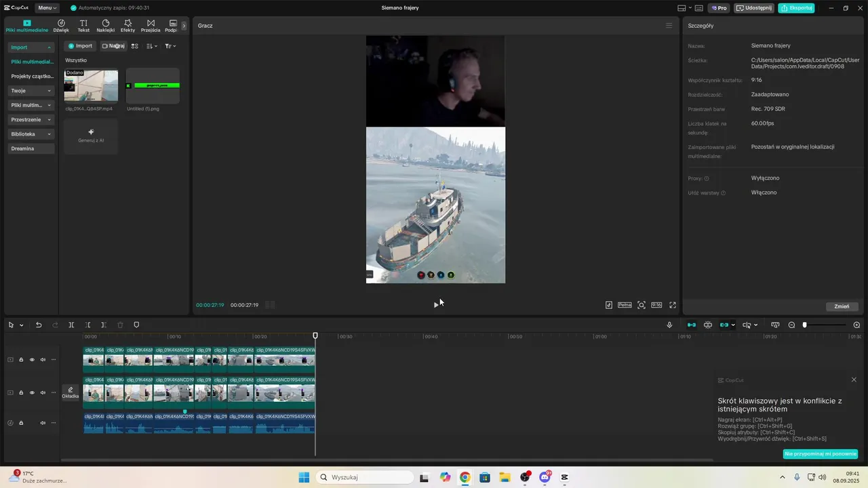Undo the last action
Screen dimensions: 868x488
coord(39,325)
